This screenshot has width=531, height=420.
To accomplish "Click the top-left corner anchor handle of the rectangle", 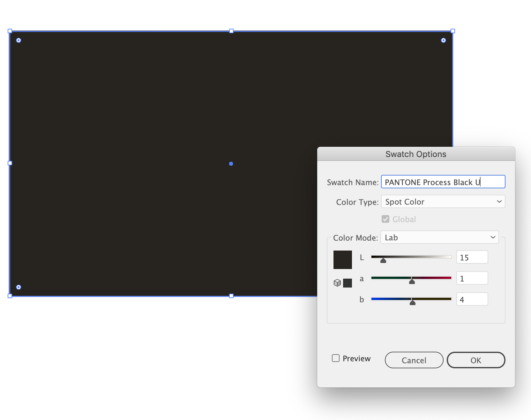I will coord(10,31).
